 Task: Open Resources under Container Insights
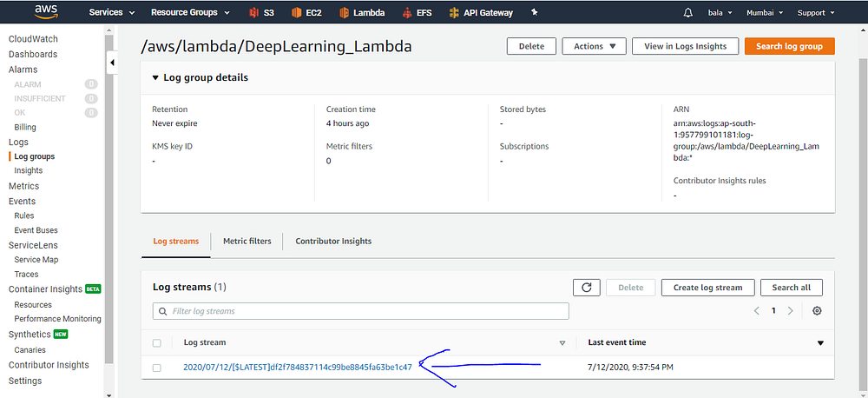click(33, 304)
